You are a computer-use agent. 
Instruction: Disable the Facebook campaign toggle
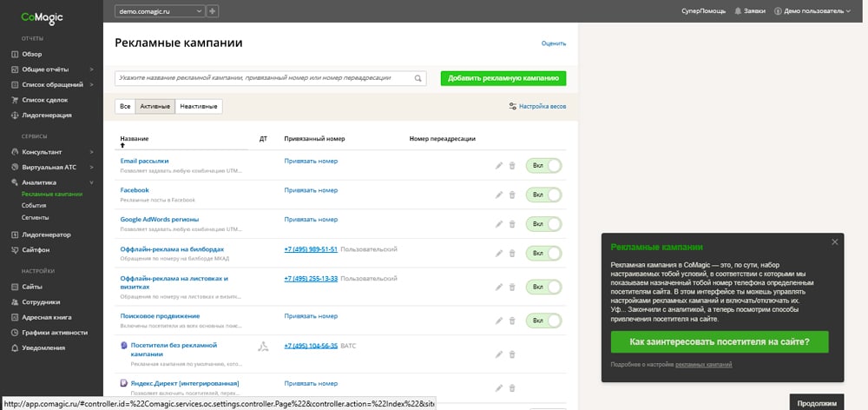point(543,195)
